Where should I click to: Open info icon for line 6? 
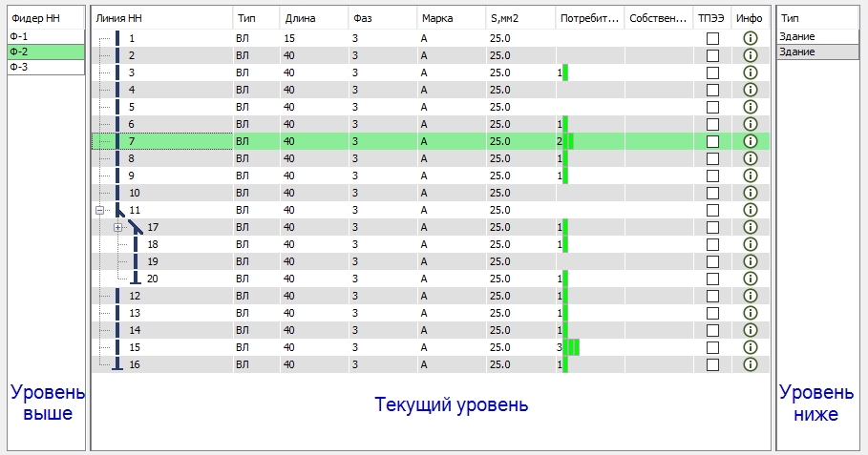pos(751,124)
